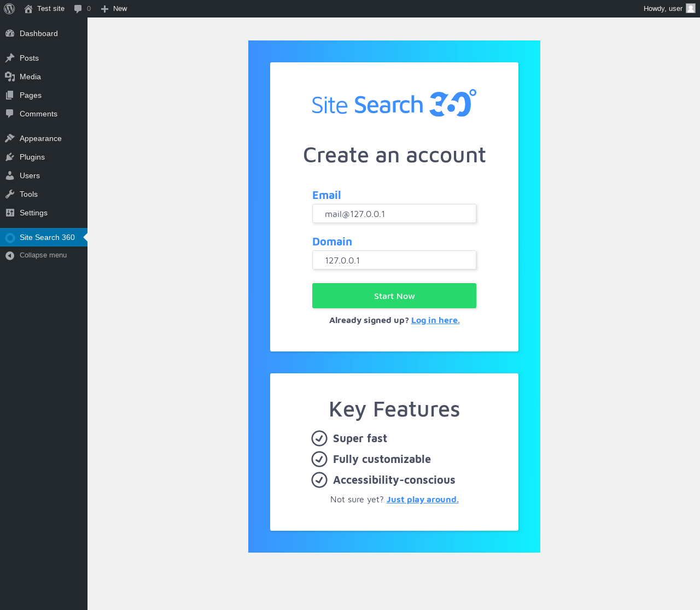The width and height of the screenshot is (700, 610).
Task: Click the Users person icon
Action: tap(10, 175)
